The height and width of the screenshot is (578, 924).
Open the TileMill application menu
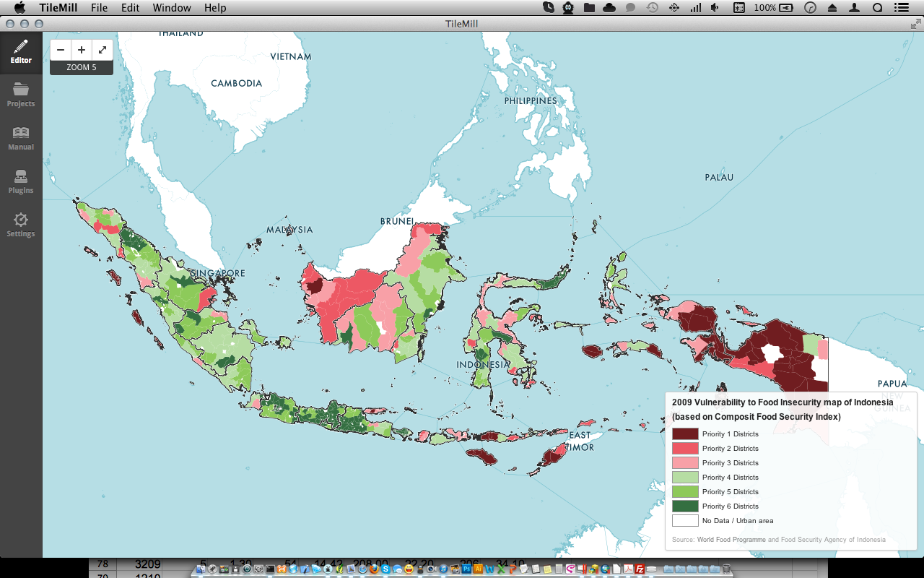click(x=58, y=7)
